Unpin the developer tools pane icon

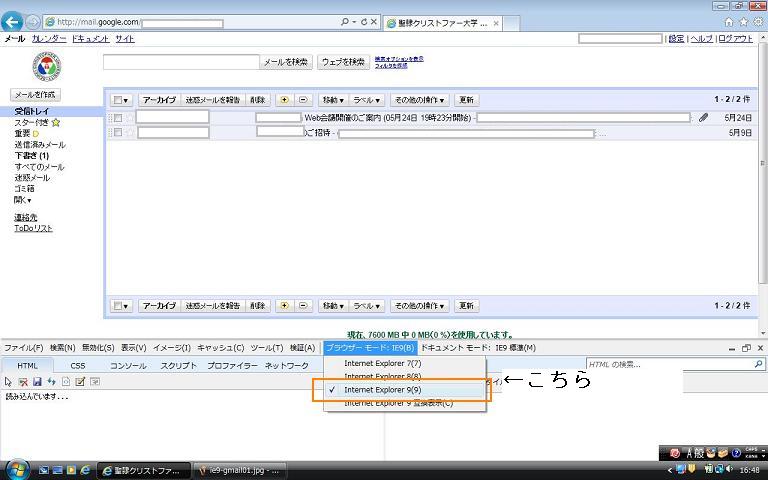(x=746, y=348)
